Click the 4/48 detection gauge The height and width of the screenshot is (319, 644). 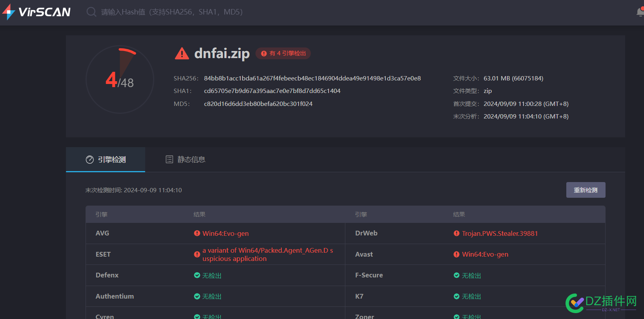tap(120, 80)
